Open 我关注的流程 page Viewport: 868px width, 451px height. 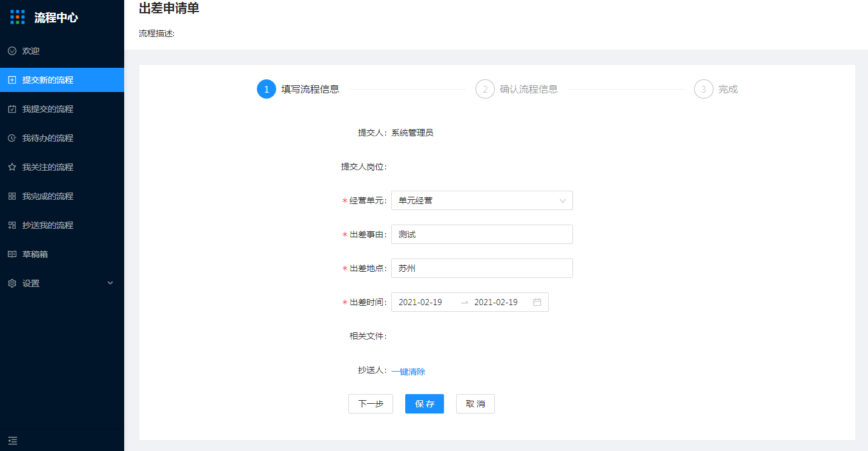(62, 167)
